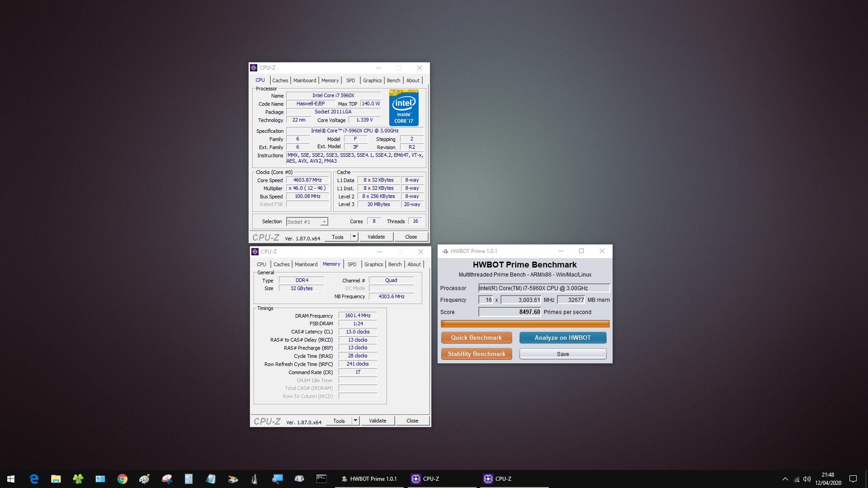The width and height of the screenshot is (868, 488).
Task: Open Command Prompt taskbar icon
Action: (x=321, y=479)
